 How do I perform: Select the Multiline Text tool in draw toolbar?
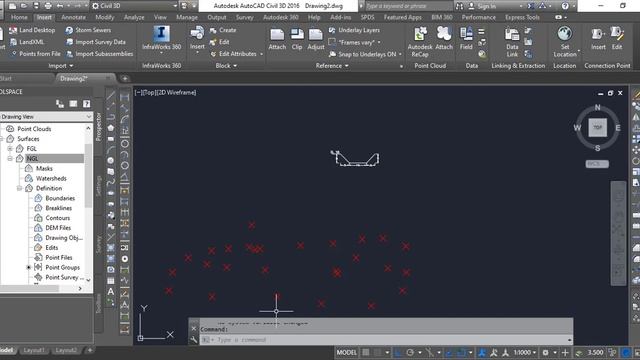111,291
